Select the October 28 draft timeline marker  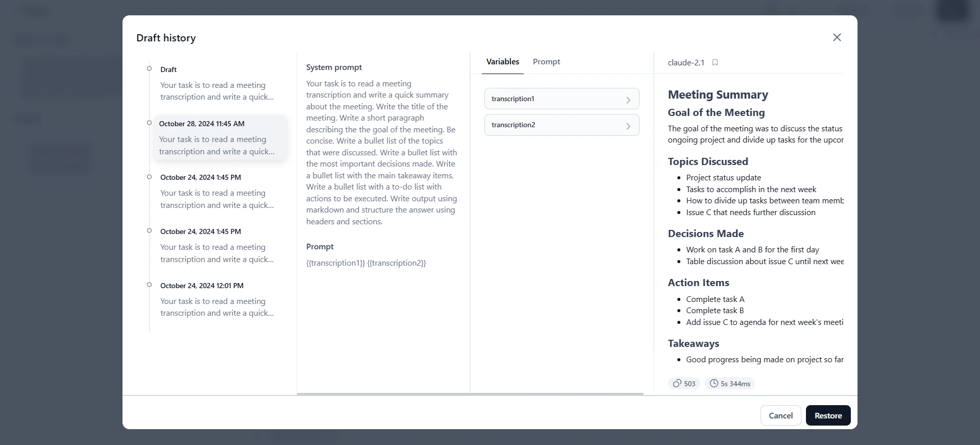pyautogui.click(x=149, y=123)
